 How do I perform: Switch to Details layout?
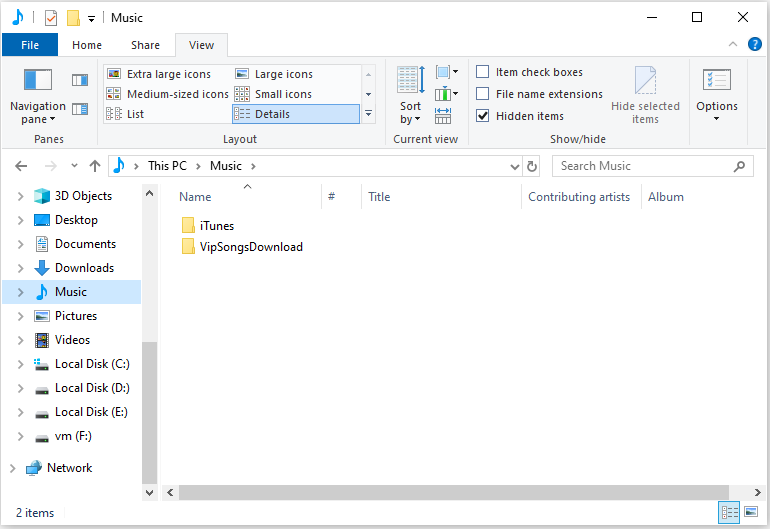296,114
